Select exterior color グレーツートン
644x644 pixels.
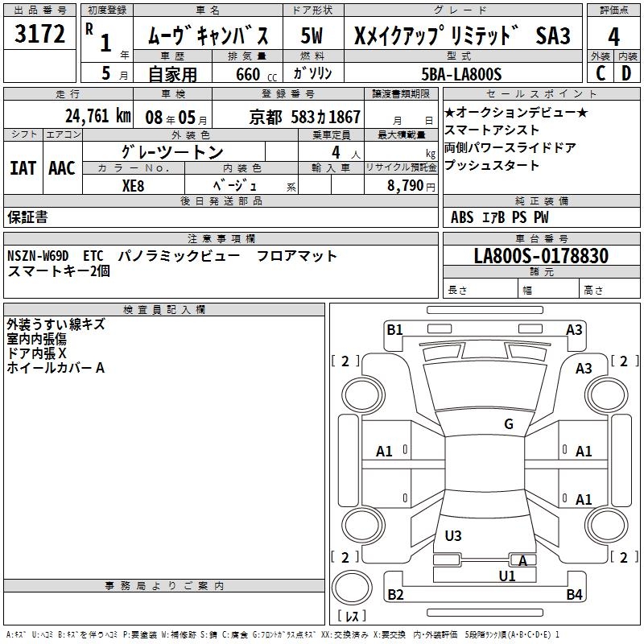click(172, 152)
